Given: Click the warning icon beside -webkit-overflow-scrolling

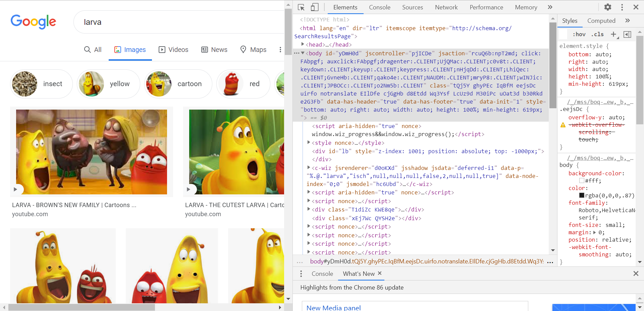Looking at the screenshot, I should coord(563,125).
